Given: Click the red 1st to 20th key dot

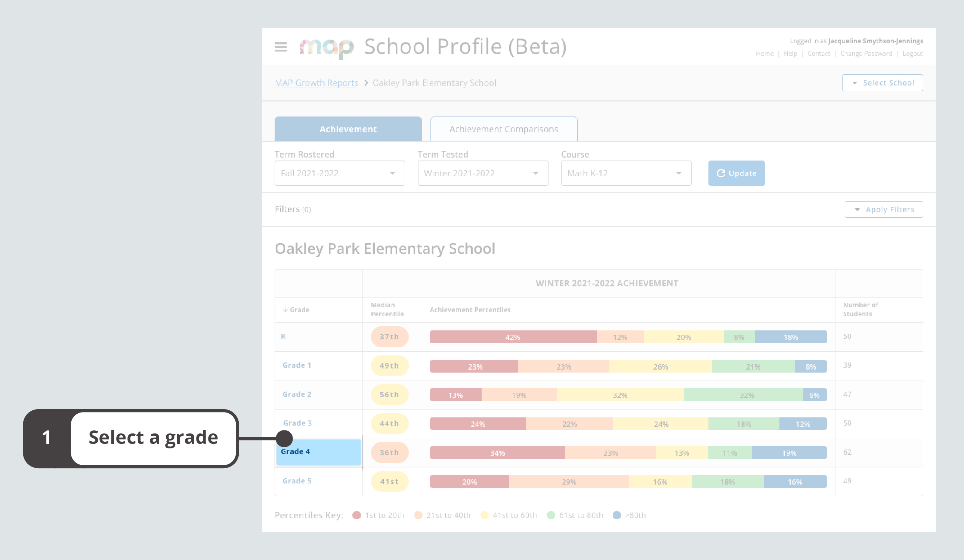Looking at the screenshot, I should tap(356, 515).
